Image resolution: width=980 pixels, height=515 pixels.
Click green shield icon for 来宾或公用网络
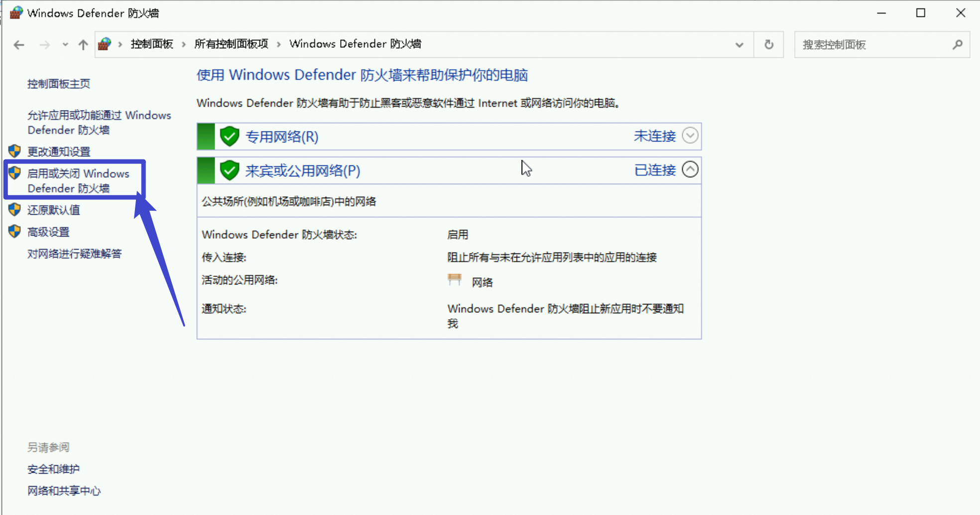pos(230,170)
